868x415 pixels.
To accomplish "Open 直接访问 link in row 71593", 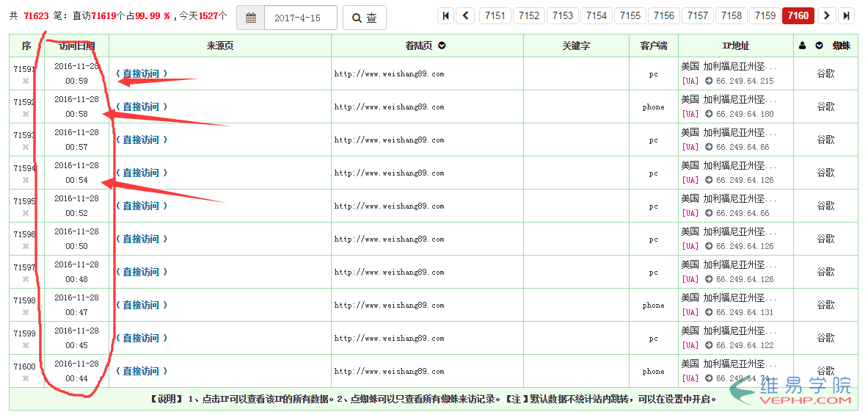I will pyautogui.click(x=142, y=140).
